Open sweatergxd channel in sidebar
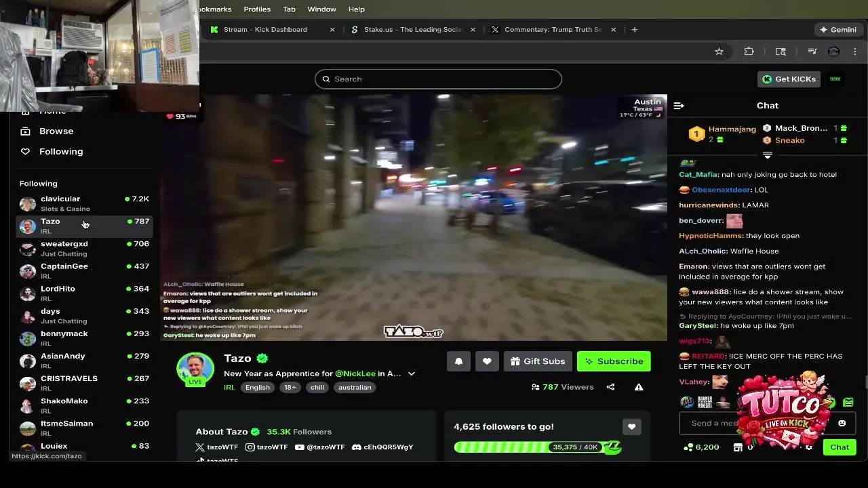This screenshot has width=868, height=488. point(84,248)
